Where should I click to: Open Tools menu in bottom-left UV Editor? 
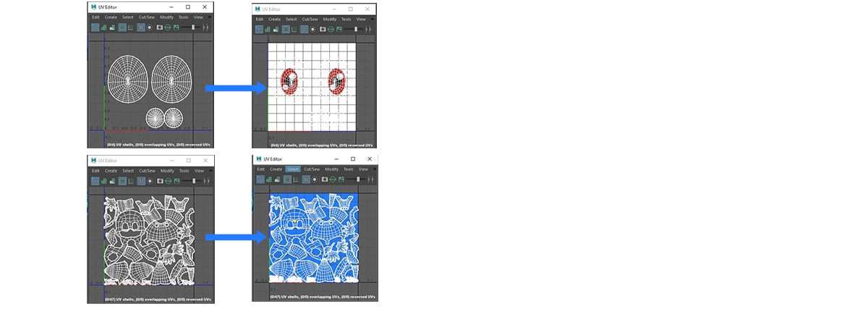184,171
